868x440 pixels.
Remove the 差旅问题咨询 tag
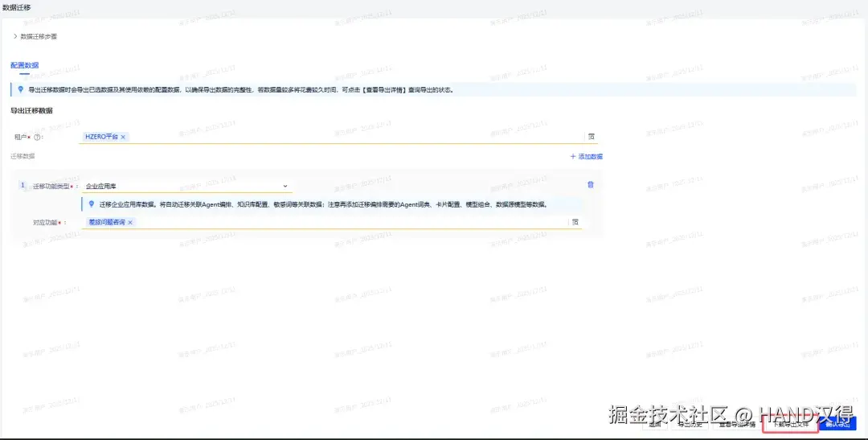click(130, 222)
